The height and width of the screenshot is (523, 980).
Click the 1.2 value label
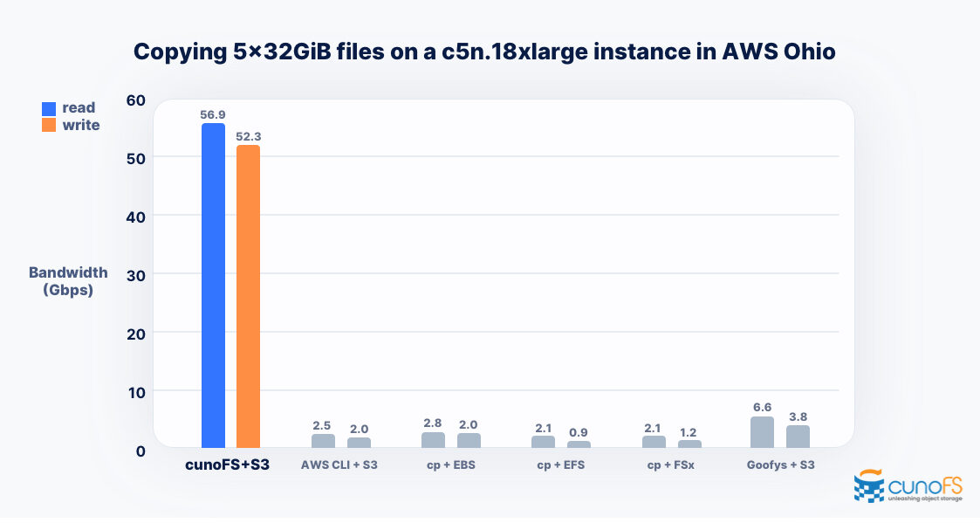689,432
